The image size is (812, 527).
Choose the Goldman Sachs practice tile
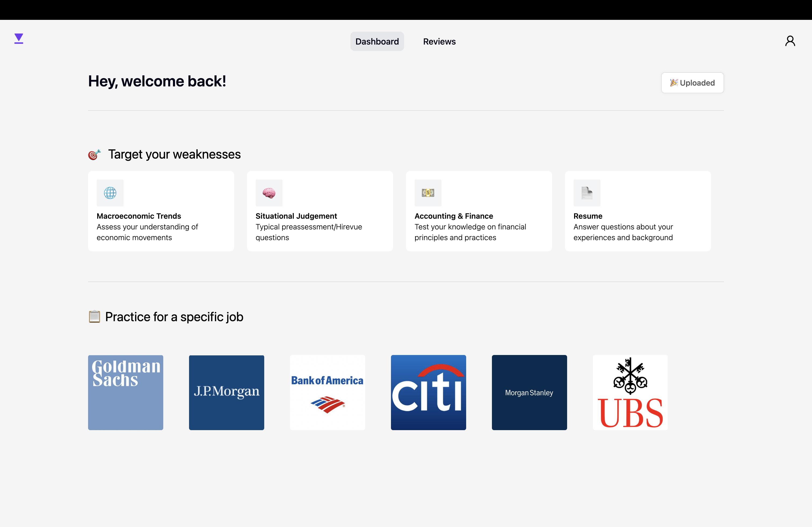pos(126,393)
